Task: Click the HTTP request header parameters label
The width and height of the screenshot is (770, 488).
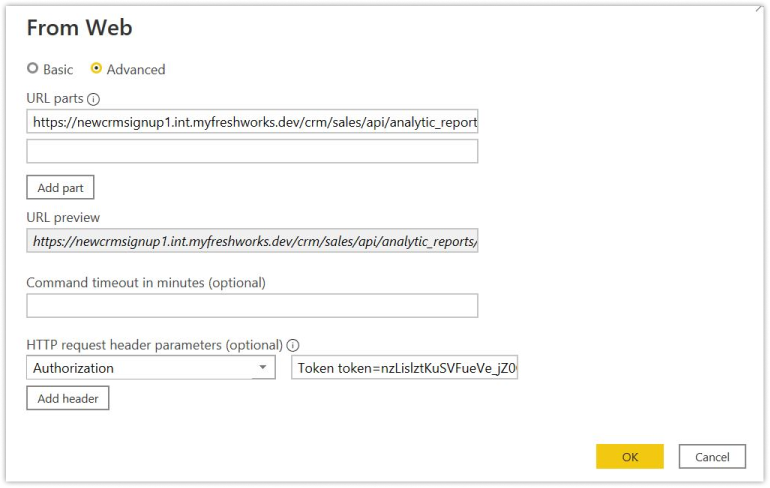Action: pos(155,345)
